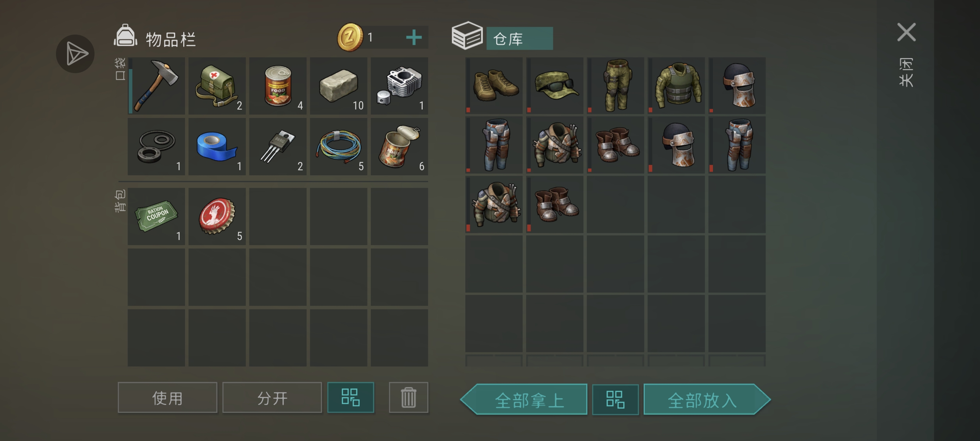Click the trash can delete button
Viewport: 980px width, 441px height.
click(409, 397)
